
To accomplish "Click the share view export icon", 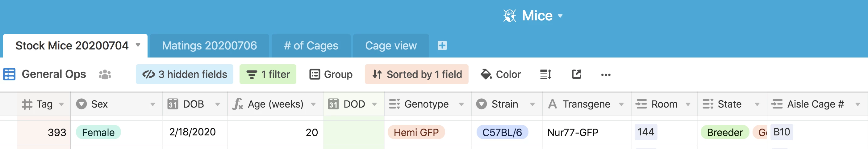I will point(577,74).
